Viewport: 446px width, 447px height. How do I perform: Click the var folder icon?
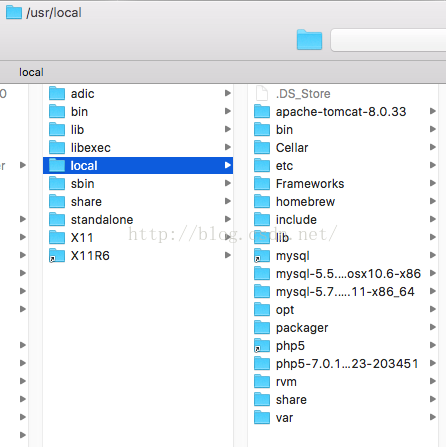(x=262, y=417)
